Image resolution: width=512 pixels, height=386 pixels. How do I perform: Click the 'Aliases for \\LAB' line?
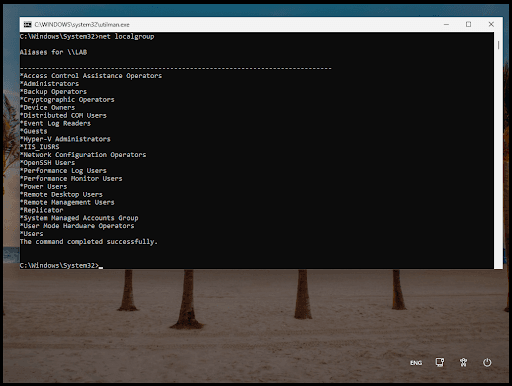pyautogui.click(x=53, y=52)
